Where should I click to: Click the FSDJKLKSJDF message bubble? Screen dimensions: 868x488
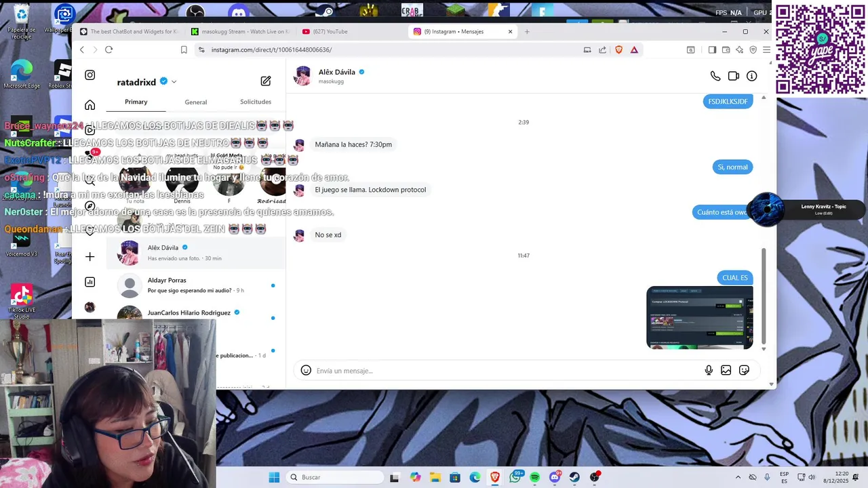point(728,101)
